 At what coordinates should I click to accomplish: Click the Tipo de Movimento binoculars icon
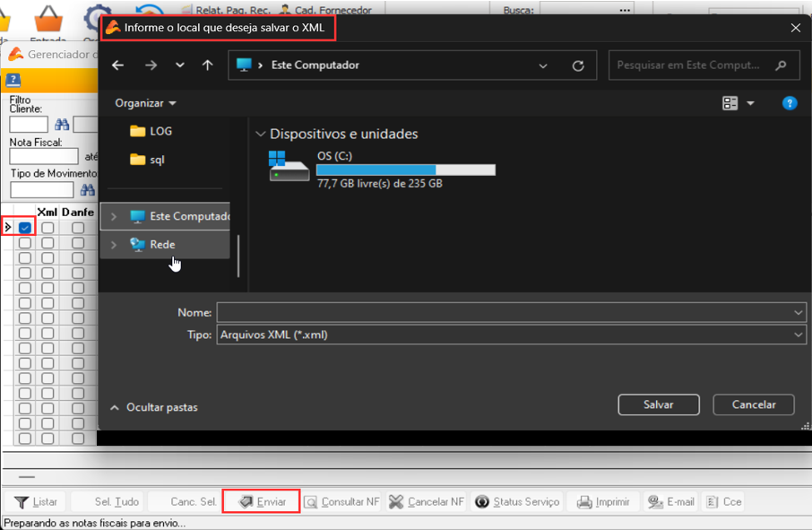pyautogui.click(x=88, y=189)
